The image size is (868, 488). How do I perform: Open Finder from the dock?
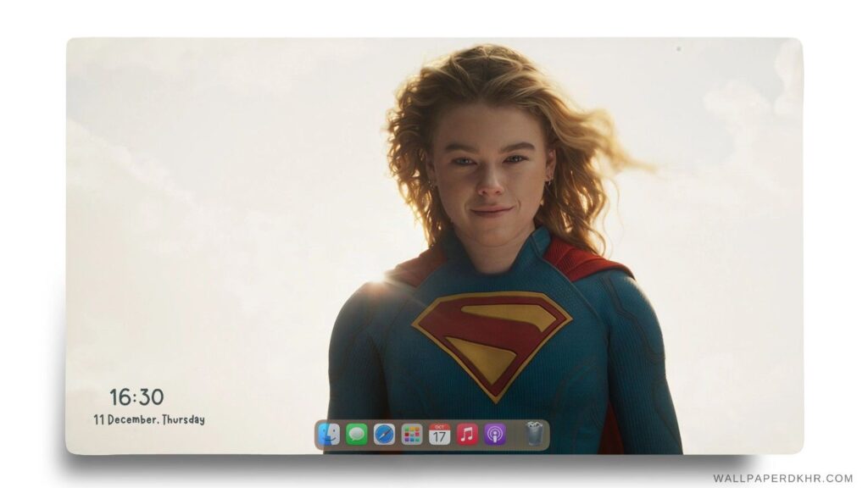click(329, 435)
